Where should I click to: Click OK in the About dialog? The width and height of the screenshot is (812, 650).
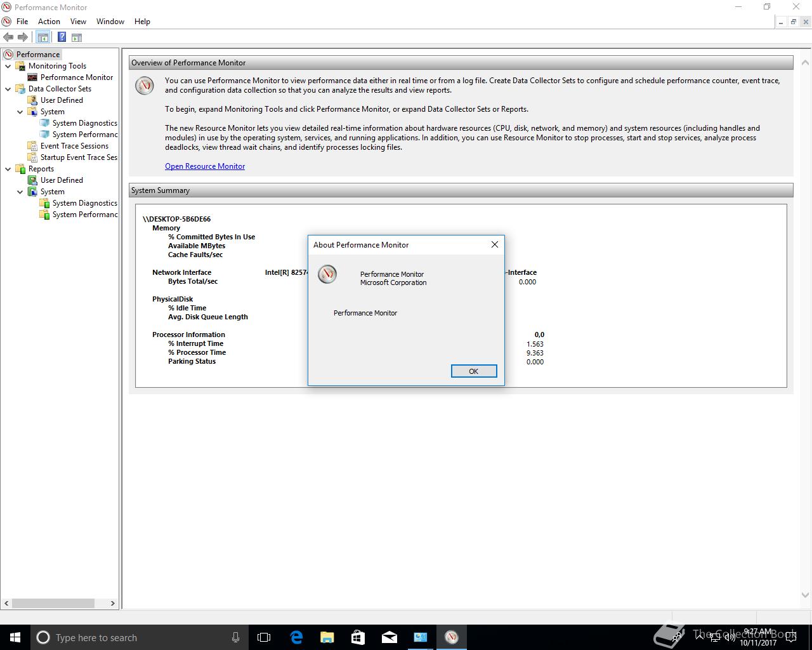click(x=474, y=371)
